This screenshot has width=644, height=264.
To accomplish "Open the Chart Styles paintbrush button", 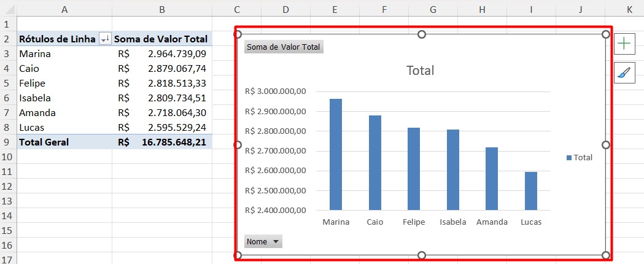I will (x=624, y=73).
